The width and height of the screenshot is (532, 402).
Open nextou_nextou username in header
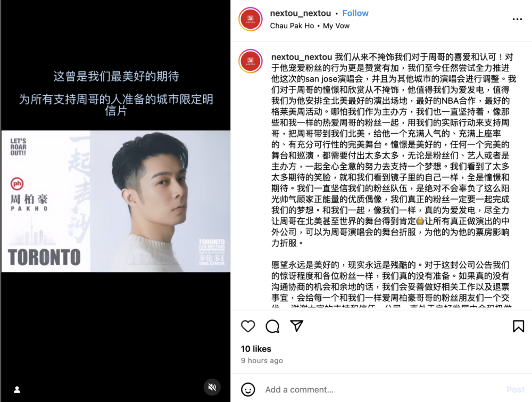(x=300, y=13)
